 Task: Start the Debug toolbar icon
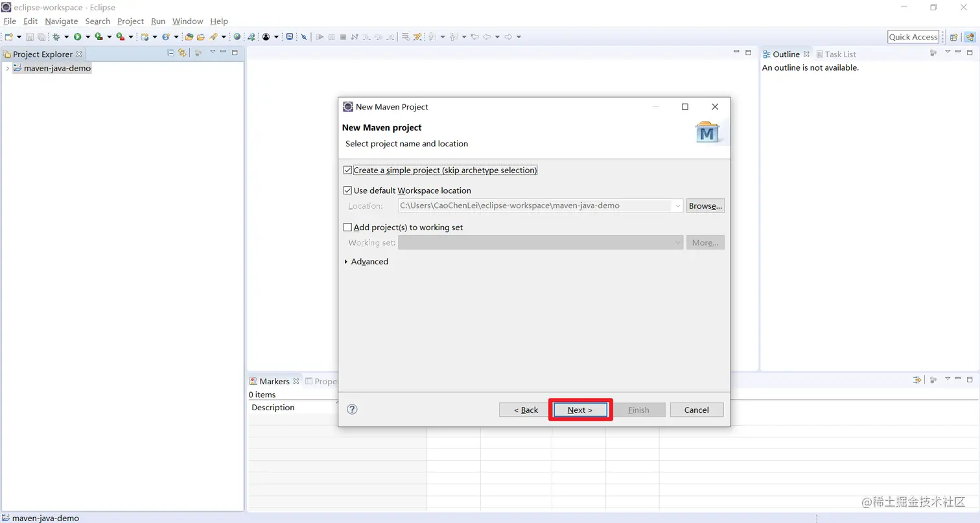(56, 37)
